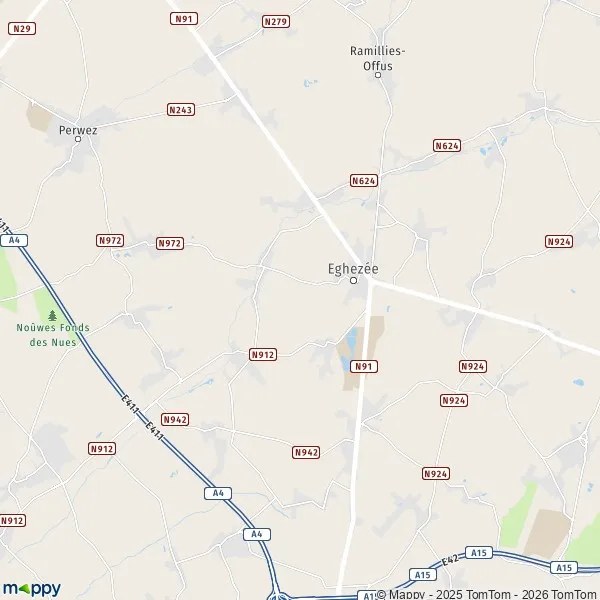Click the Mappy TomTom copyright notice
The image size is (600, 600).
(x=488, y=594)
